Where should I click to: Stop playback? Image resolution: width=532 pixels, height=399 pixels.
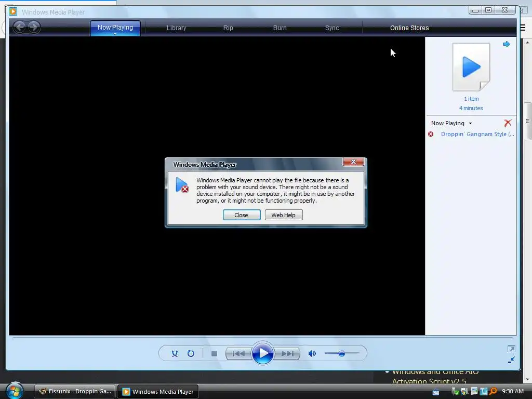click(214, 353)
